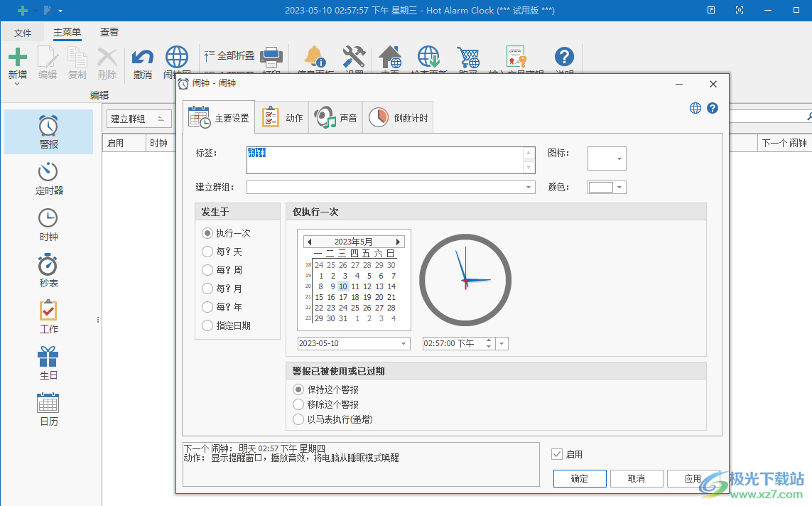
Task: Open the 查看 ribbon tab
Action: 109,32
